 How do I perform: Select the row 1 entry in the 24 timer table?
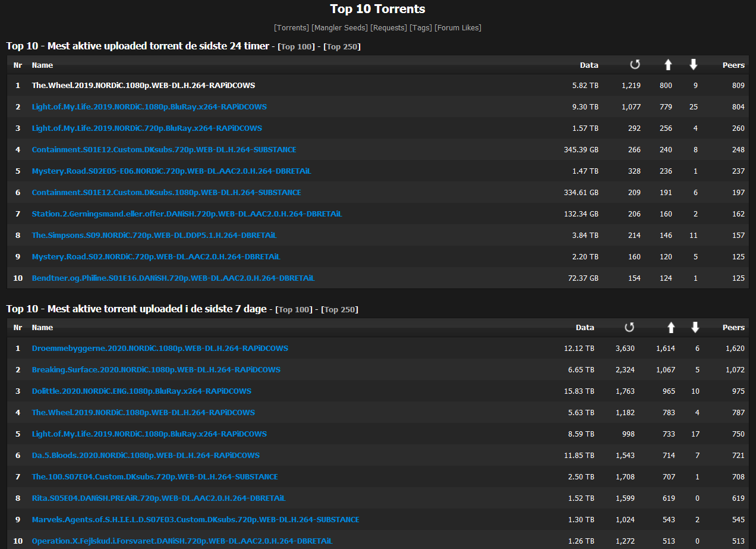point(143,86)
